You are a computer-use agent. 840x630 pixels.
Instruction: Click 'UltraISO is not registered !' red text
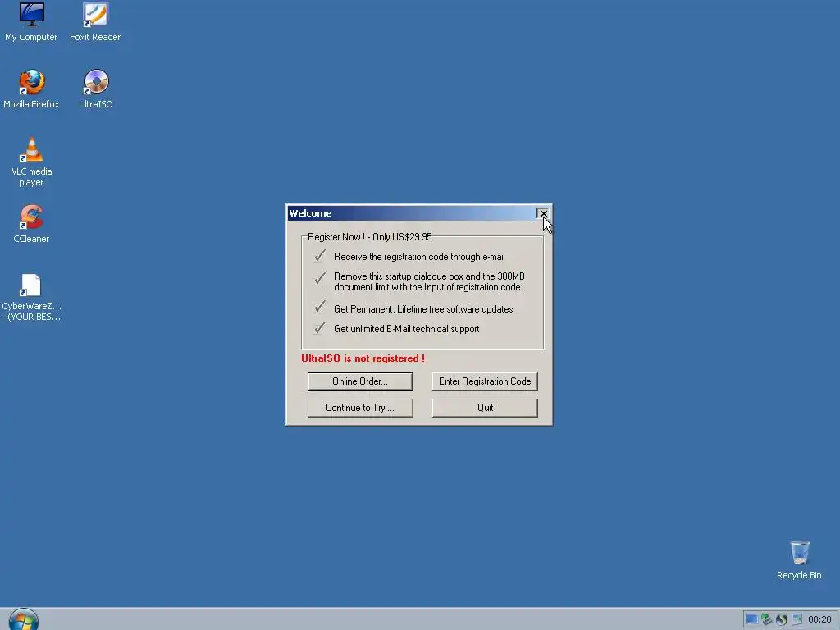(363, 358)
